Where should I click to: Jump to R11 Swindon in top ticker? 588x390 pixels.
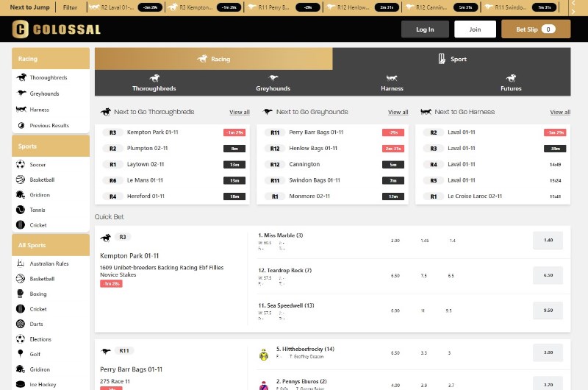coord(520,7)
